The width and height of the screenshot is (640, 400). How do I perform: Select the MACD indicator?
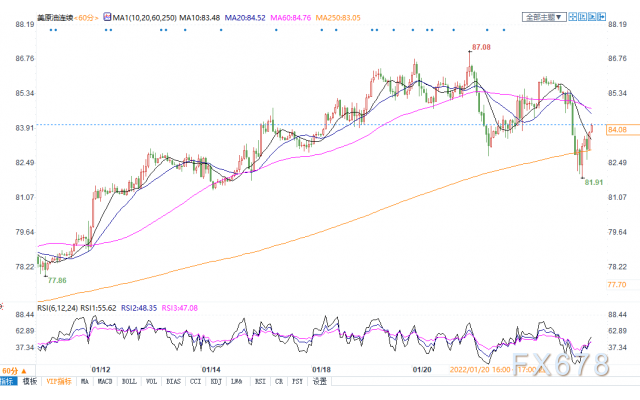click(x=104, y=381)
